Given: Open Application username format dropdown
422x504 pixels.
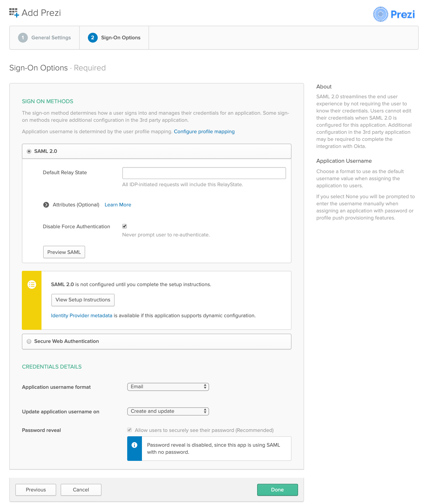Looking at the screenshot, I should tap(168, 387).
